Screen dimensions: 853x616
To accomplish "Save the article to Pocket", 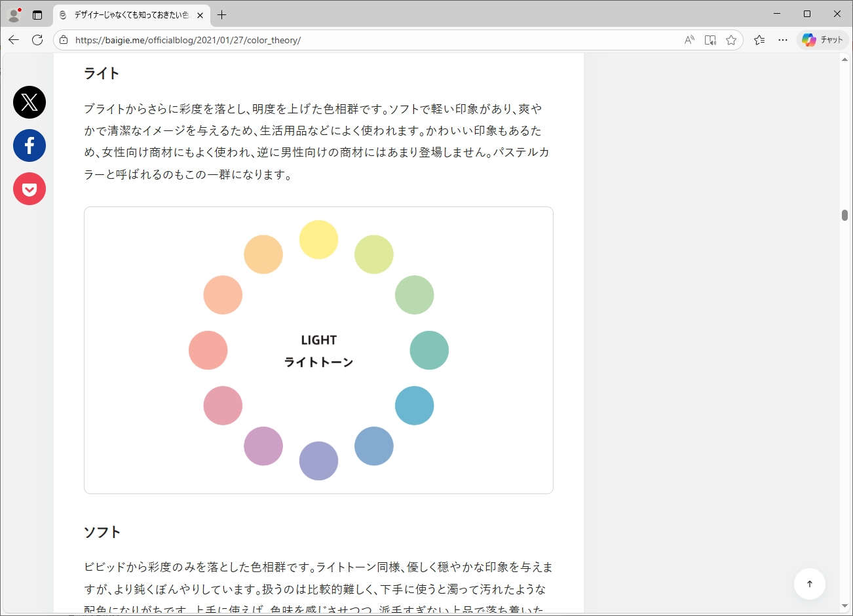I will [x=29, y=189].
